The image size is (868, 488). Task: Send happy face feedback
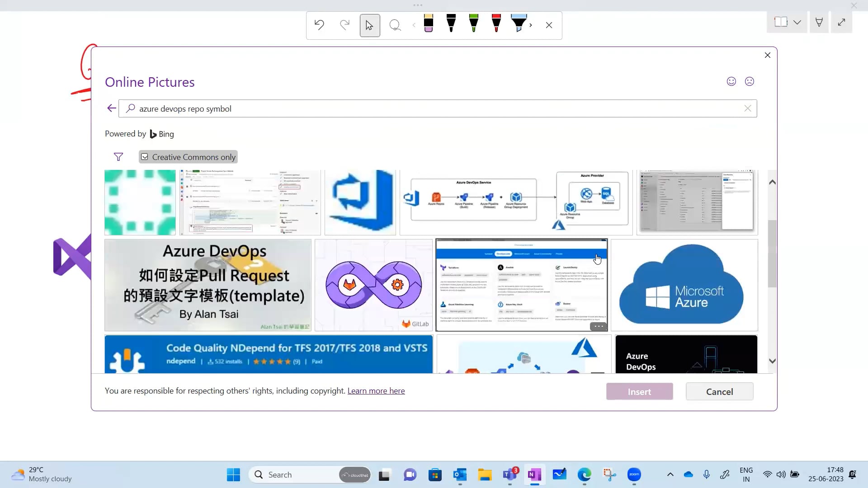point(731,81)
